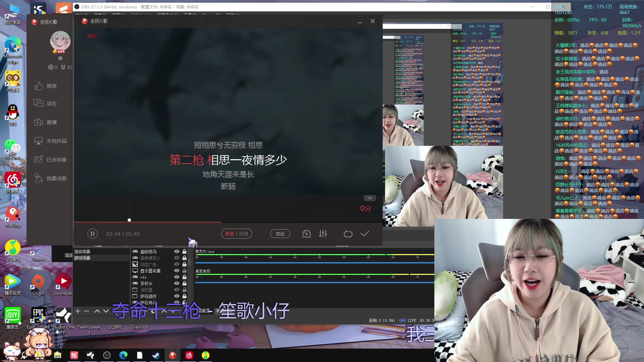
Task: Unlock the vts source
Action: pos(184,277)
